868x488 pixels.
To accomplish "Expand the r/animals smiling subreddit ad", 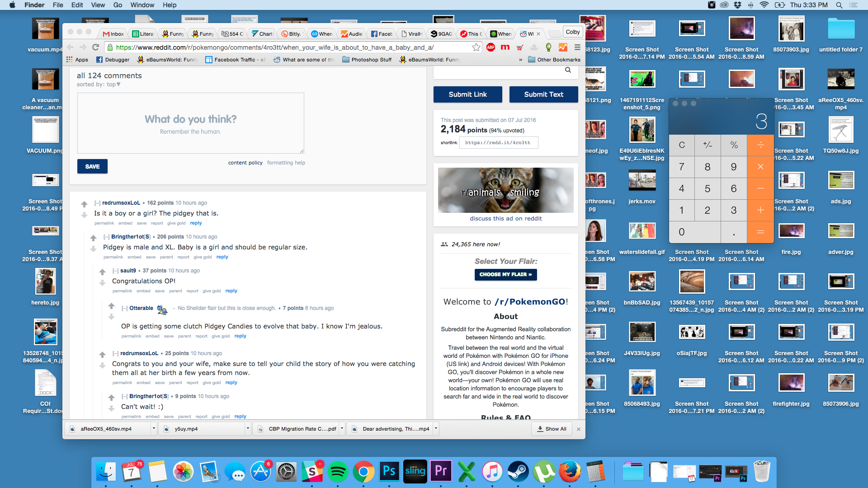I will click(505, 190).
